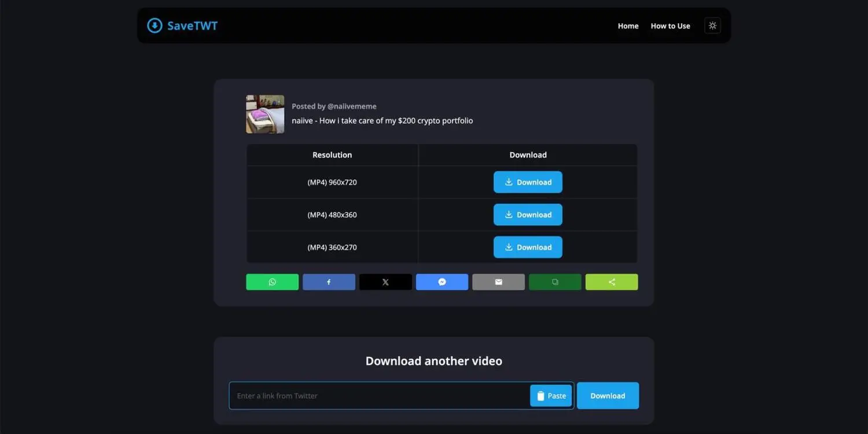The height and width of the screenshot is (434, 868).
Task: Share the video to Facebook
Action: click(329, 282)
